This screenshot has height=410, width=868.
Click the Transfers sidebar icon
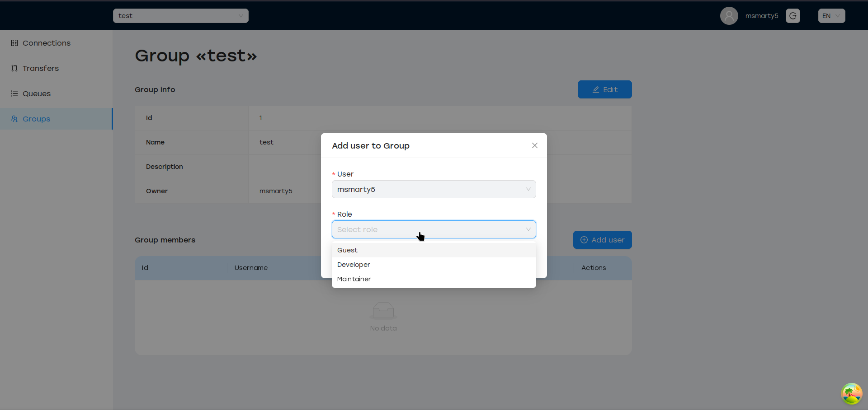[x=14, y=68]
